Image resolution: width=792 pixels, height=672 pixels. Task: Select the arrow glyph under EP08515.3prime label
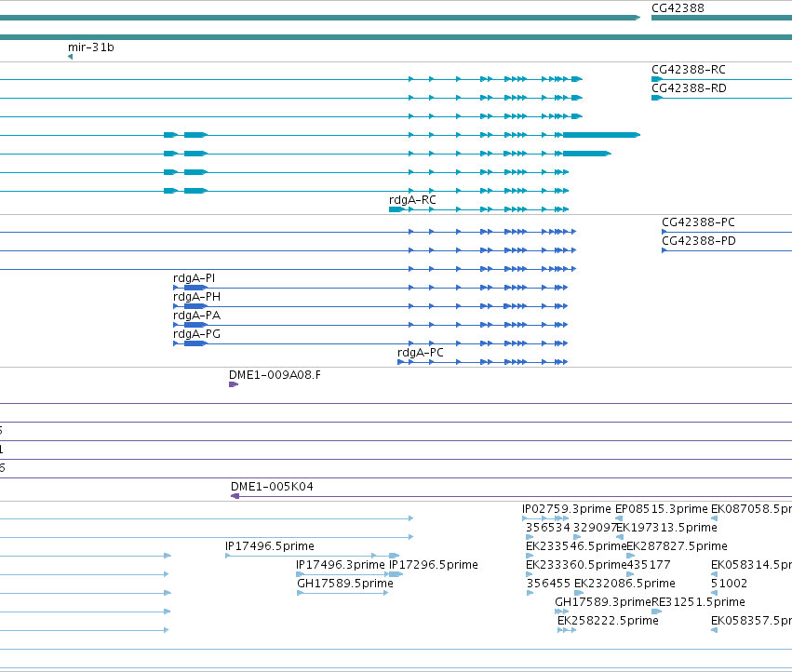619,519
